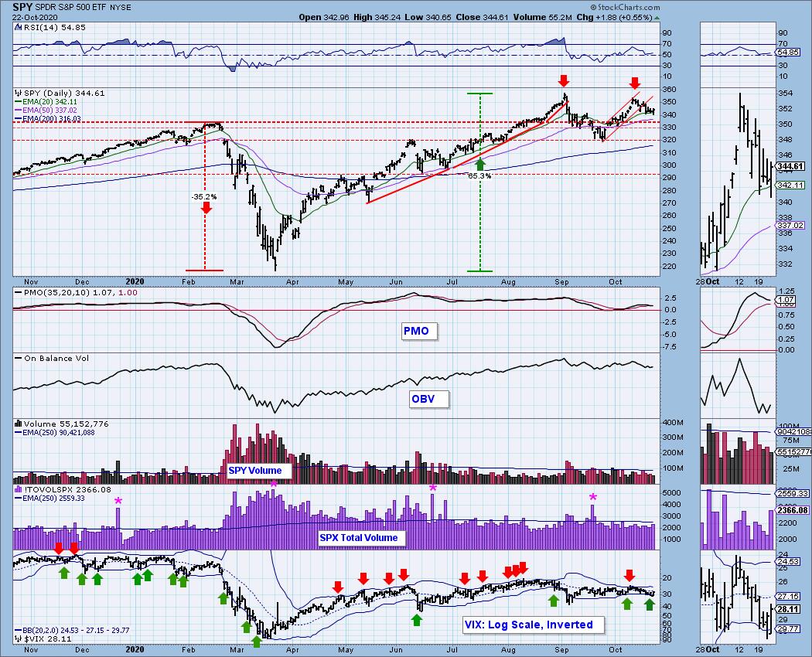This screenshot has width=812, height=657.
Task: Click the red arrow above the September peak
Action: click(564, 80)
